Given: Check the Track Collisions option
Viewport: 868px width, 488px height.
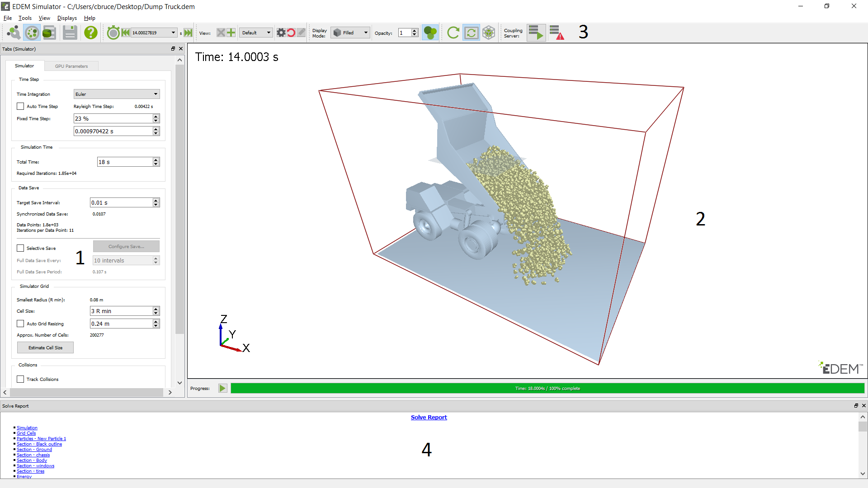Looking at the screenshot, I should [20, 380].
